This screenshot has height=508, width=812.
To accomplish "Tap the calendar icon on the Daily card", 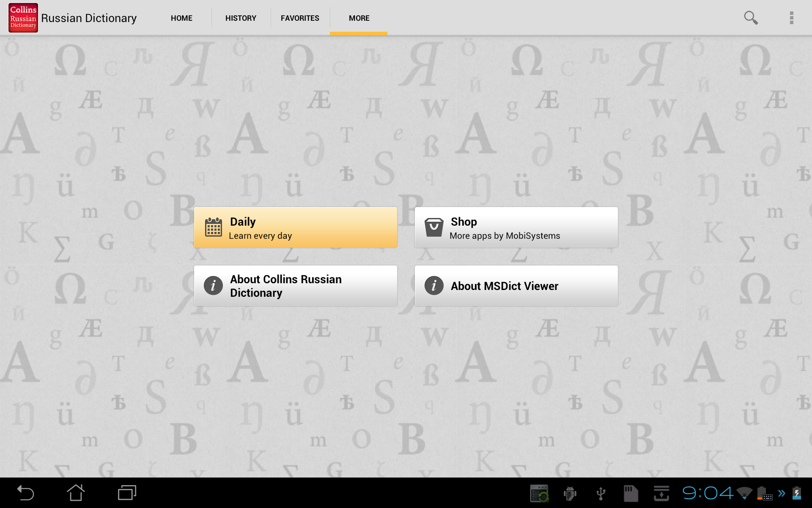I will click(x=213, y=227).
